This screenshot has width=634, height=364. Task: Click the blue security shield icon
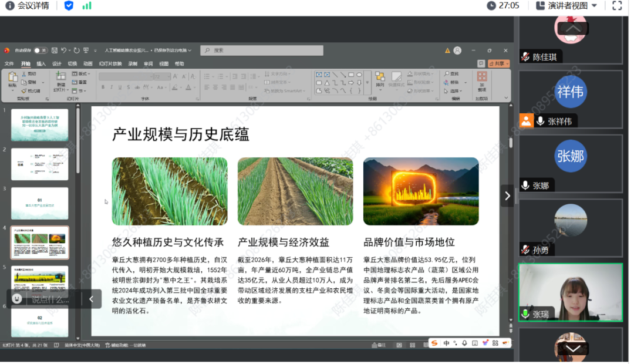(69, 6)
